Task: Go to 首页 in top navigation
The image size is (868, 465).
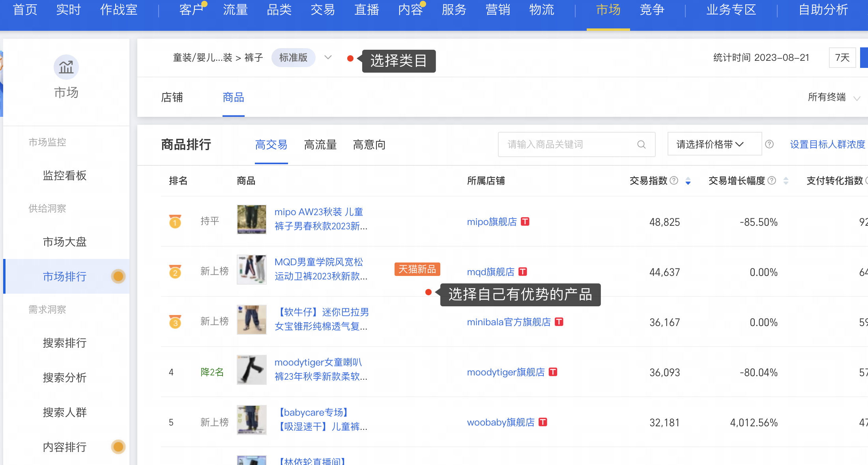Action: (x=25, y=9)
